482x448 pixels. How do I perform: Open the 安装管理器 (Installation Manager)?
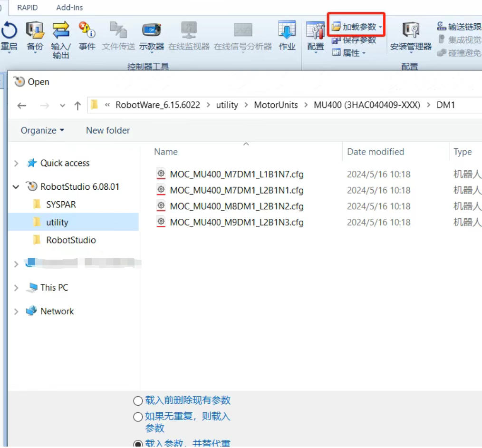[411, 31]
